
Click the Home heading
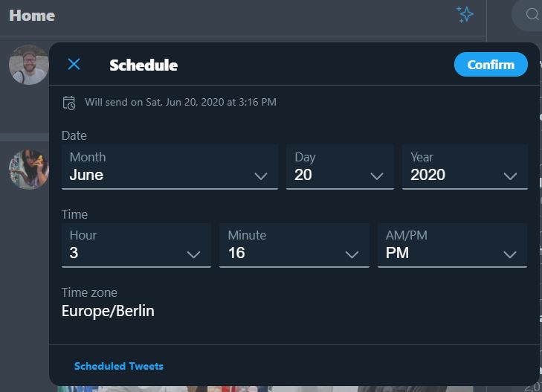[x=32, y=16]
